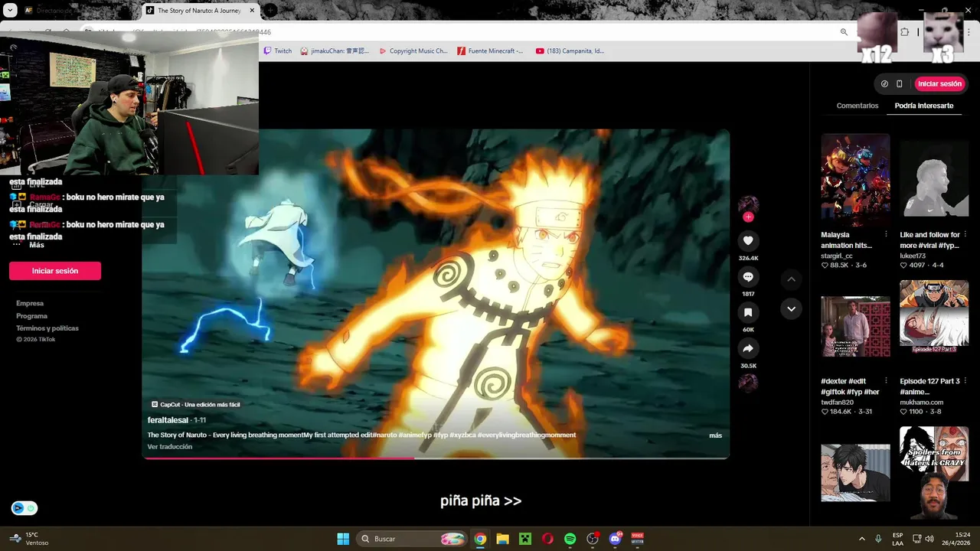Open the (183) Campanita YouTube bookmark
The width and height of the screenshot is (980, 551).
tap(570, 51)
